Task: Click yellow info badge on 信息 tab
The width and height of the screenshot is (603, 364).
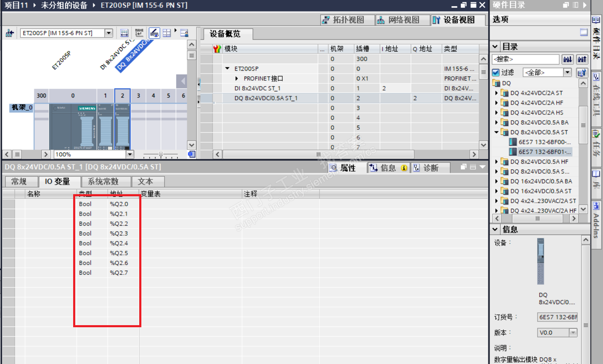Action: coord(404,168)
